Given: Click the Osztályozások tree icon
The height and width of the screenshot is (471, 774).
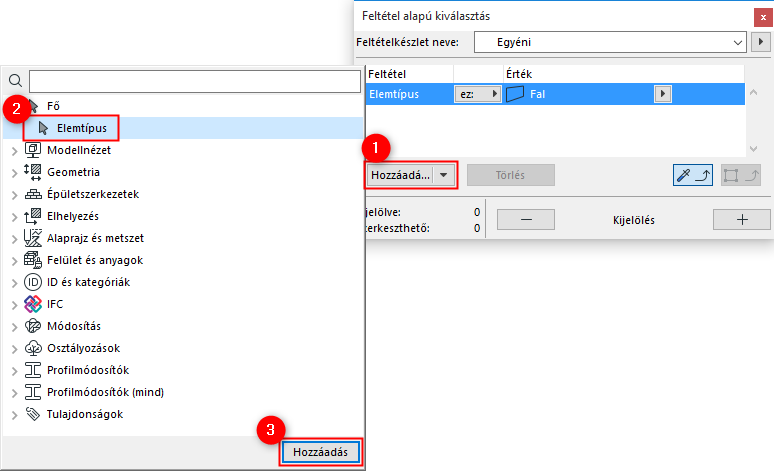Looking at the screenshot, I should pyautogui.click(x=33, y=348).
